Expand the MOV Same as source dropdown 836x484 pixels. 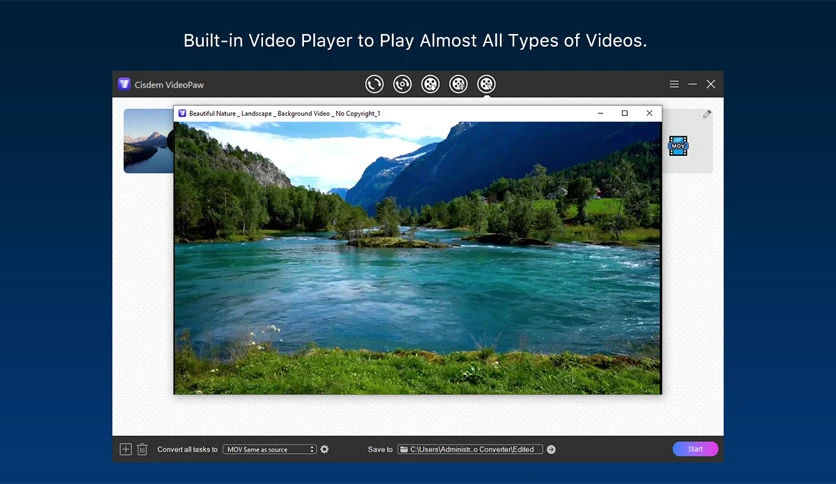click(x=270, y=449)
